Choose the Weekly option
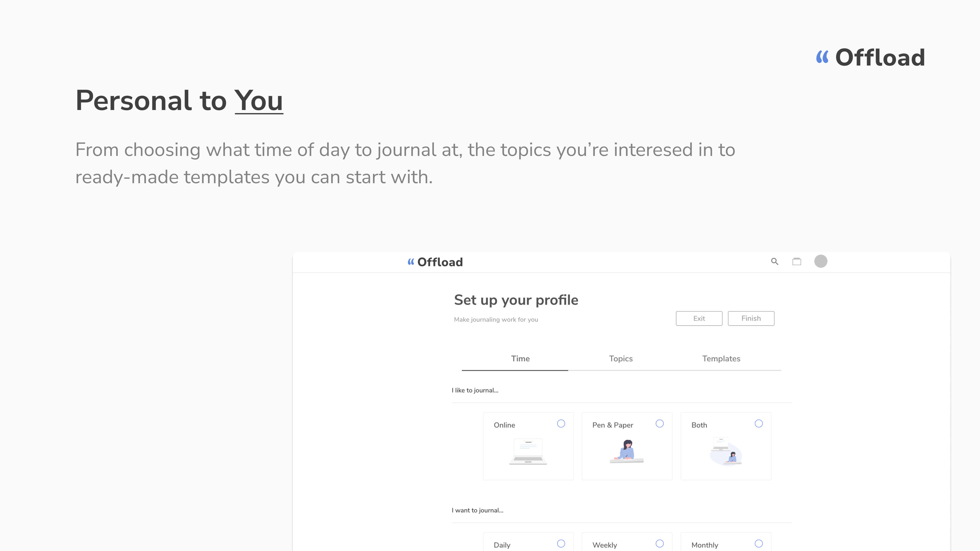Viewport: 980px width, 551px height. pyautogui.click(x=660, y=544)
